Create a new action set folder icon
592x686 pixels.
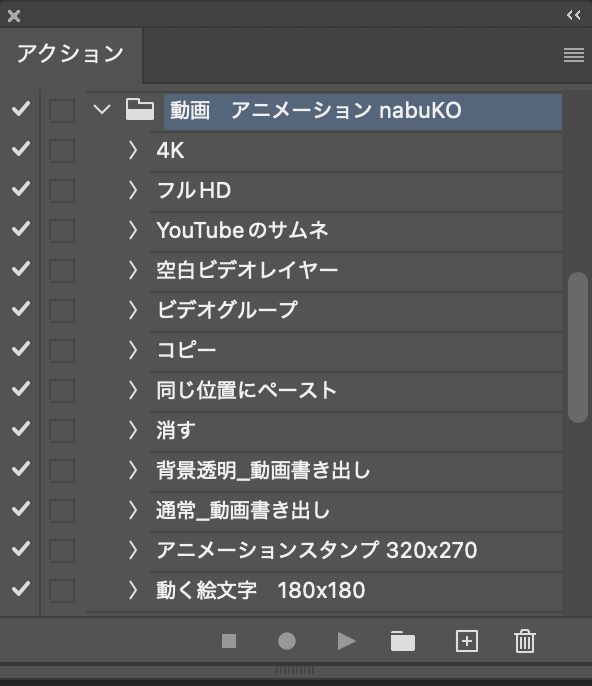[x=403, y=641]
